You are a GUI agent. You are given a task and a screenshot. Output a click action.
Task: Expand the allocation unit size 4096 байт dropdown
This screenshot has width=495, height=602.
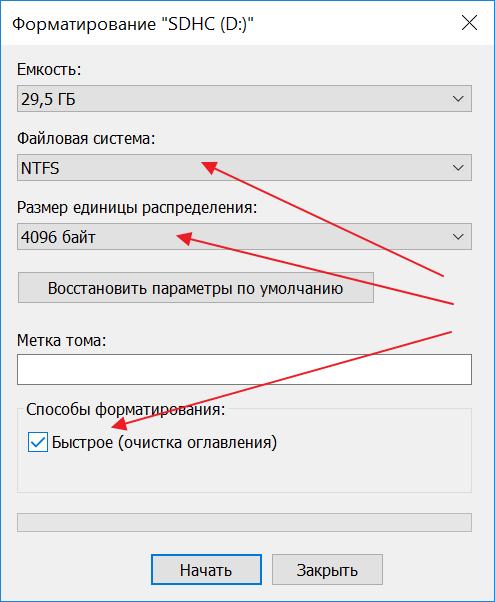point(244,236)
